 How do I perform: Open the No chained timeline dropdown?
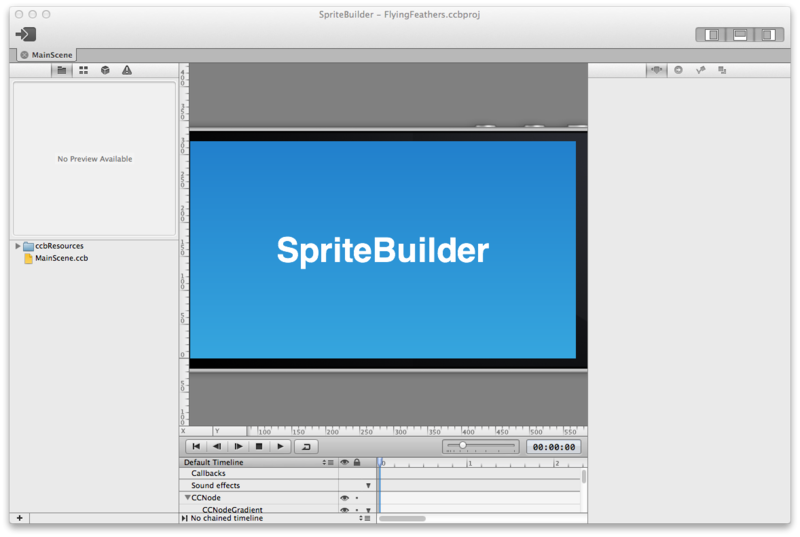(x=364, y=518)
